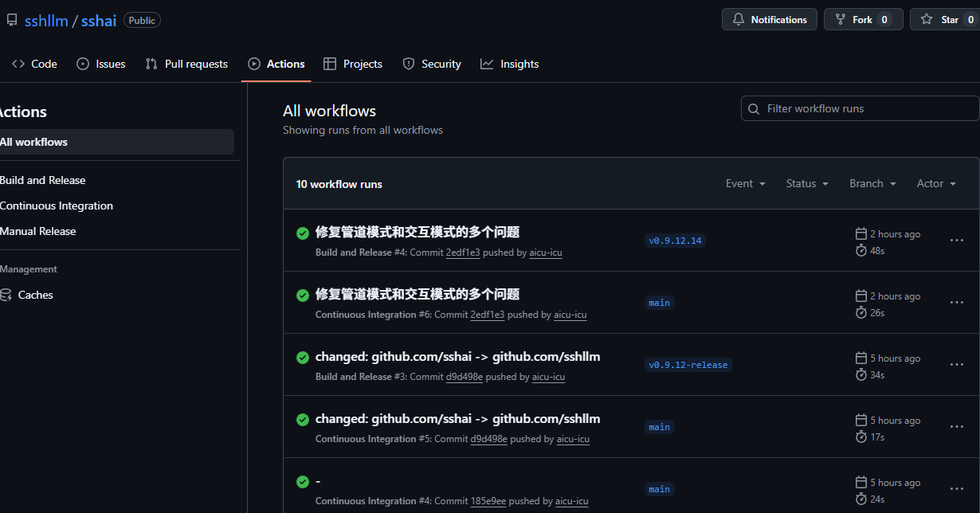The image size is (980, 513).
Task: Open the sshai repository link
Action: (x=99, y=21)
